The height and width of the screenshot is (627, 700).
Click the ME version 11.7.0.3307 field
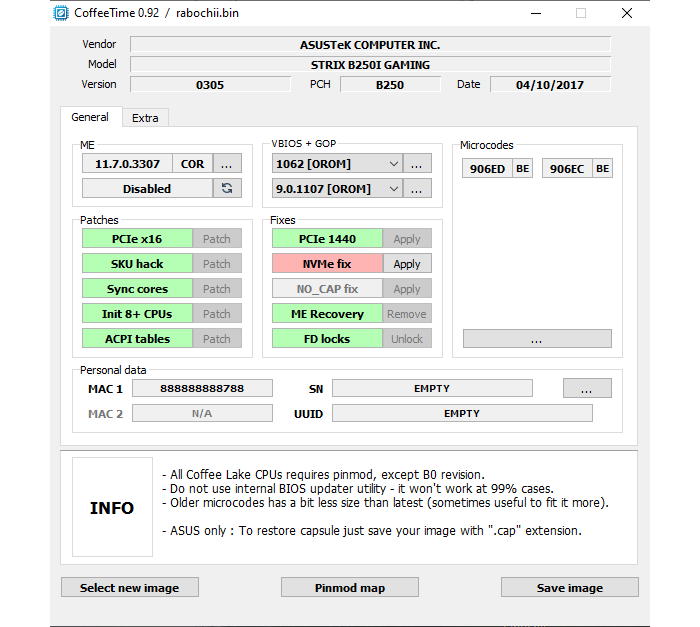(x=127, y=164)
